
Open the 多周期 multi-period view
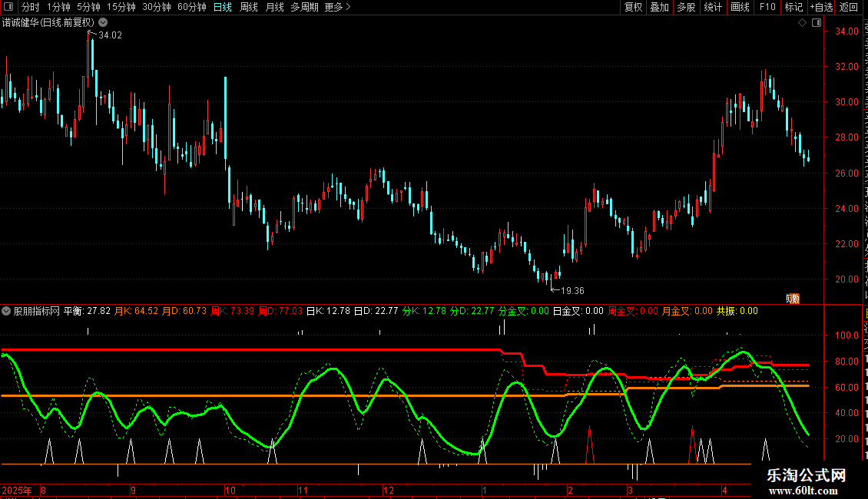(304, 7)
